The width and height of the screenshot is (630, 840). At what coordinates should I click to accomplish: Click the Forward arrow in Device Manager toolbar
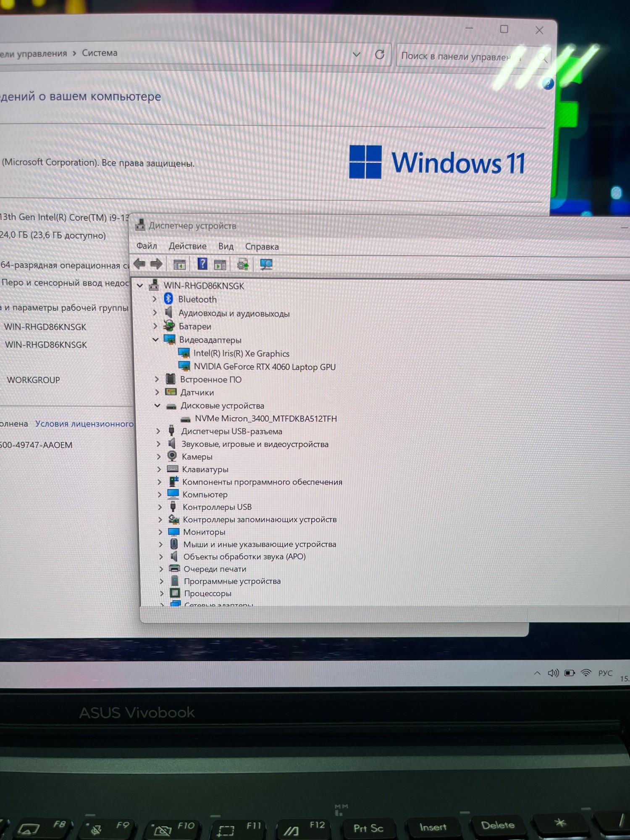pos(156,264)
